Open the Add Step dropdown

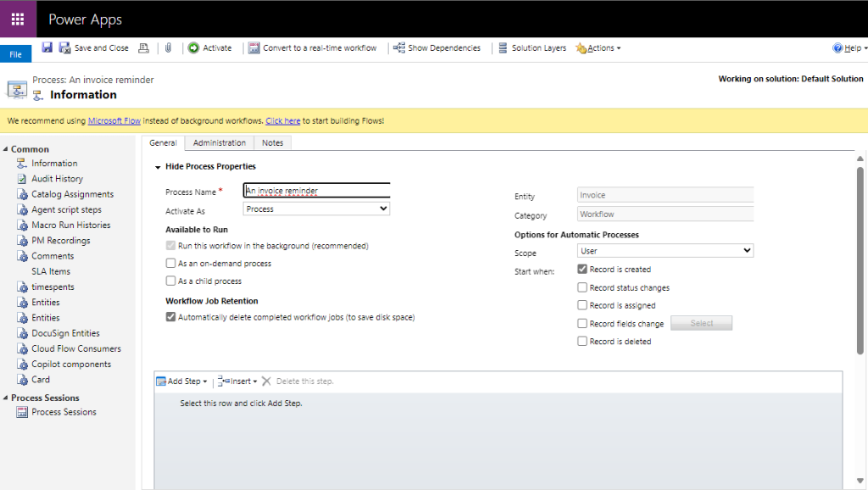[181, 381]
